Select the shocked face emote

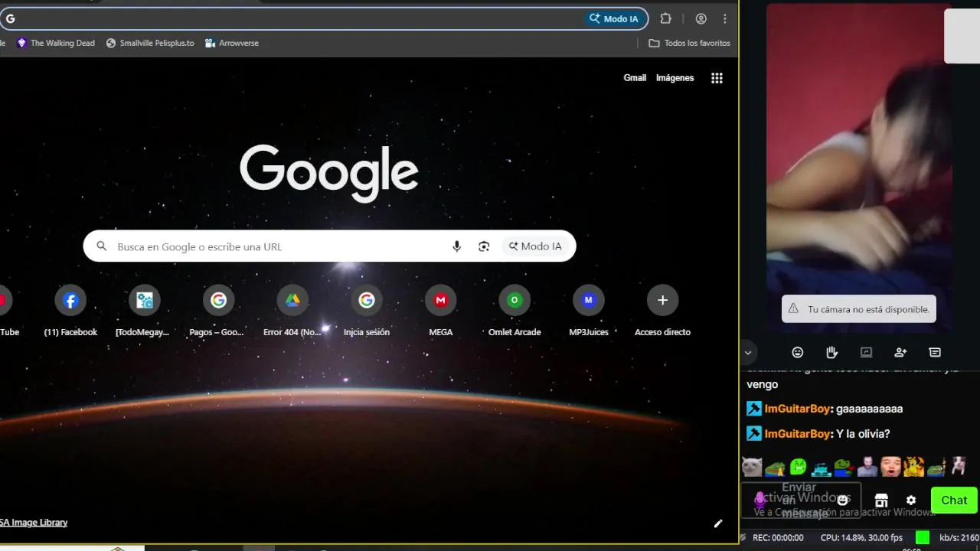tap(890, 466)
